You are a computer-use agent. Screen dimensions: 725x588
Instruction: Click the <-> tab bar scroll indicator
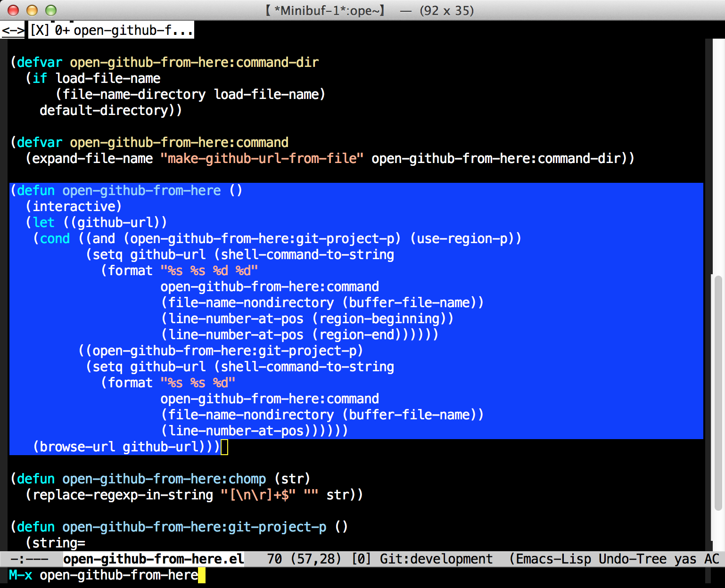click(13, 31)
